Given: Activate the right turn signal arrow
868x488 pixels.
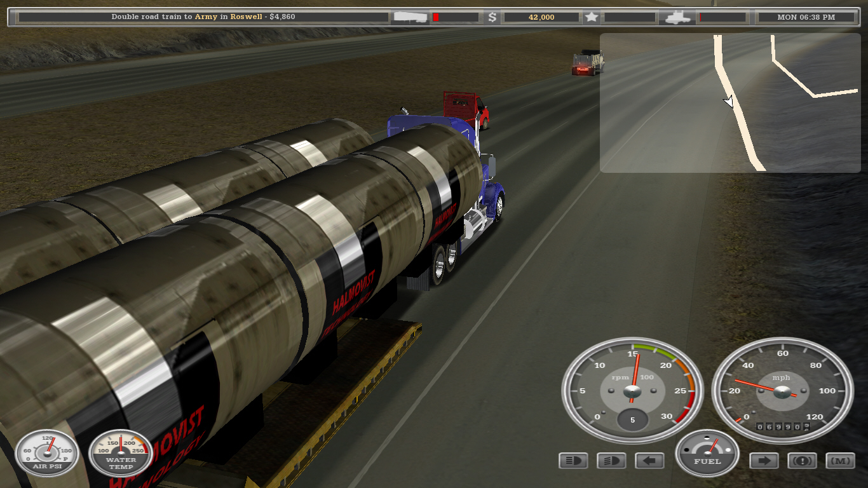Looking at the screenshot, I should pyautogui.click(x=764, y=461).
